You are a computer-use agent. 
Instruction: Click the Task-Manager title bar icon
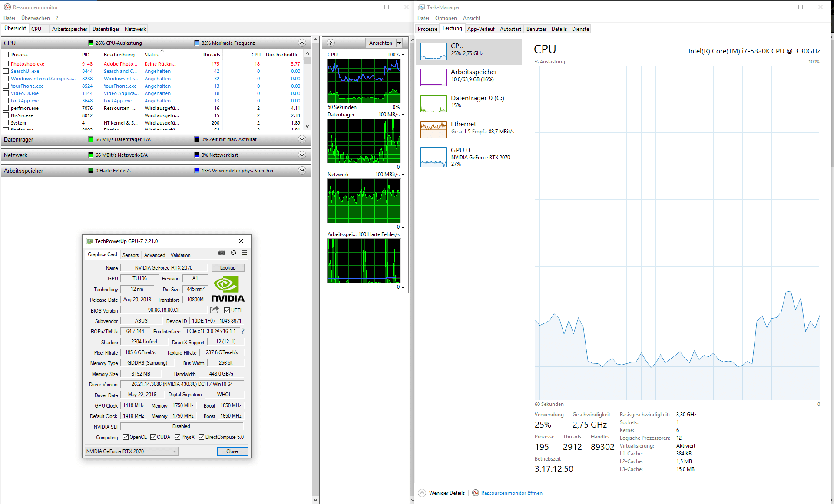421,7
